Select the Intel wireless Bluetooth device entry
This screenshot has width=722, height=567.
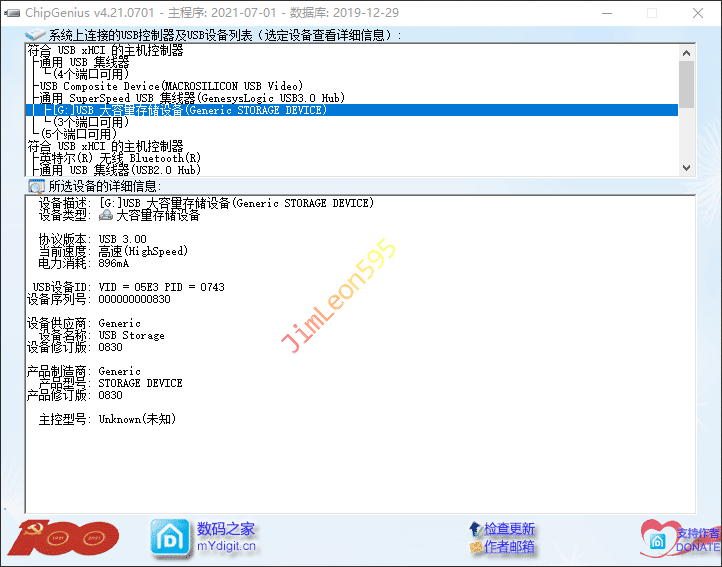tap(120, 158)
